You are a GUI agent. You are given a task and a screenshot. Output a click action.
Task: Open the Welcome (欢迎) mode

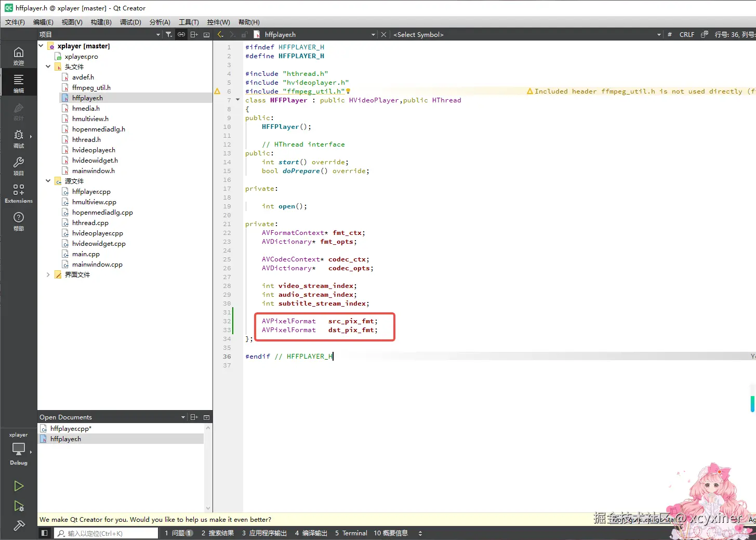(x=19, y=56)
